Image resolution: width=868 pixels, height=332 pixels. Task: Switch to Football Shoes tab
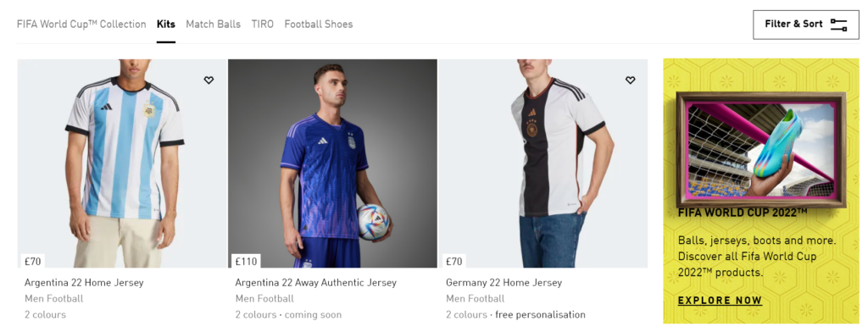[x=319, y=25]
